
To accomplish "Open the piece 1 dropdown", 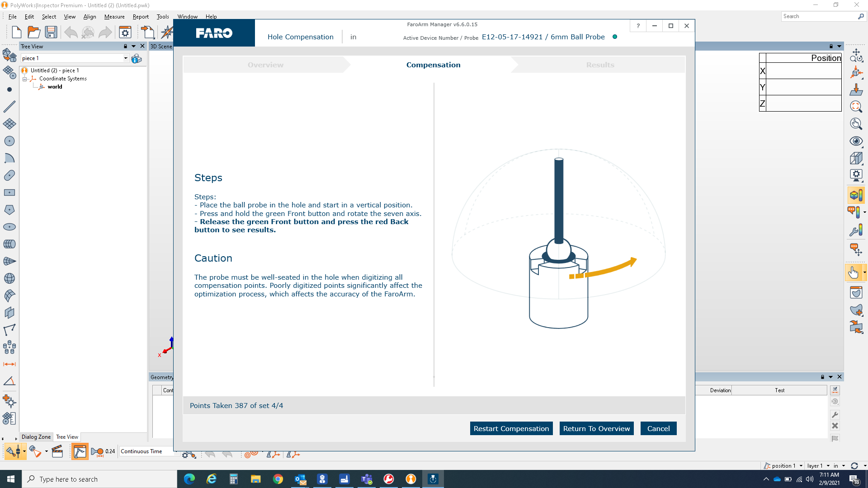I will point(125,58).
